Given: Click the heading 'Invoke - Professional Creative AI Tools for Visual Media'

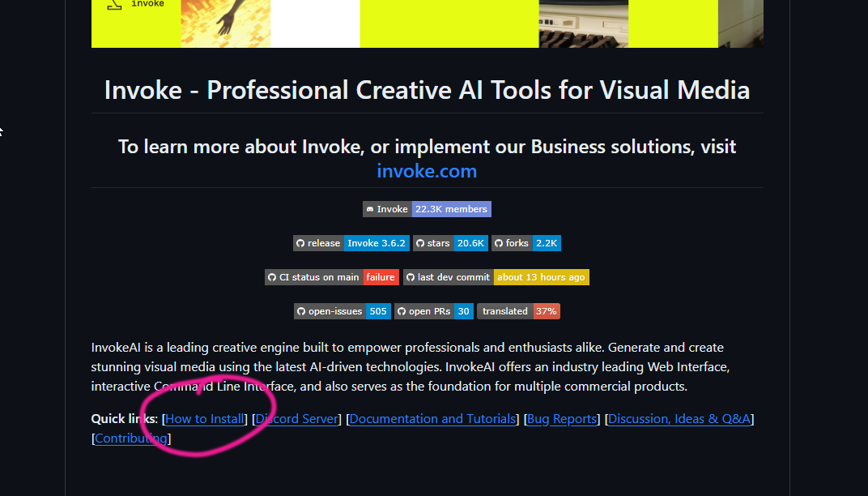Looking at the screenshot, I should [427, 90].
